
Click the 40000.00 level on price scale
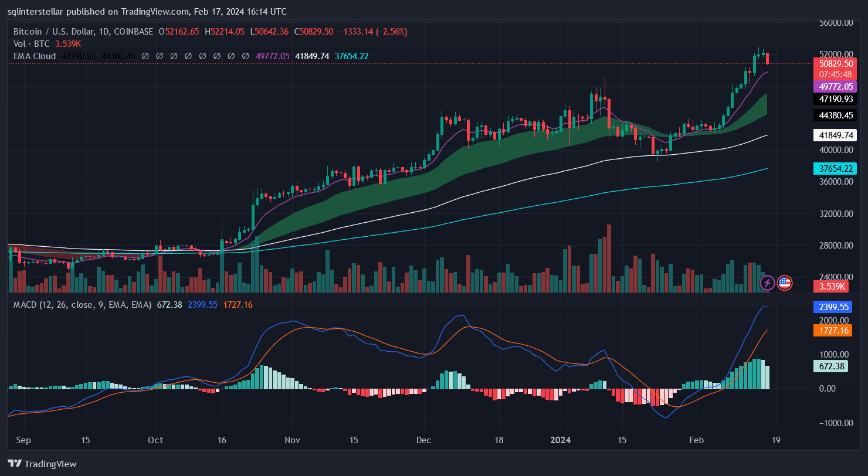click(836, 150)
